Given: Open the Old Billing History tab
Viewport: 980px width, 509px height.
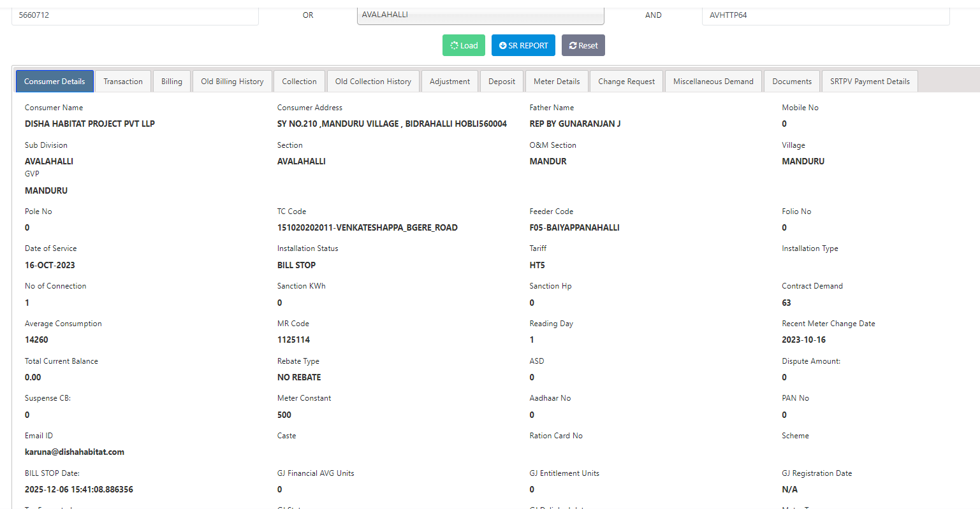Looking at the screenshot, I should 232,82.
